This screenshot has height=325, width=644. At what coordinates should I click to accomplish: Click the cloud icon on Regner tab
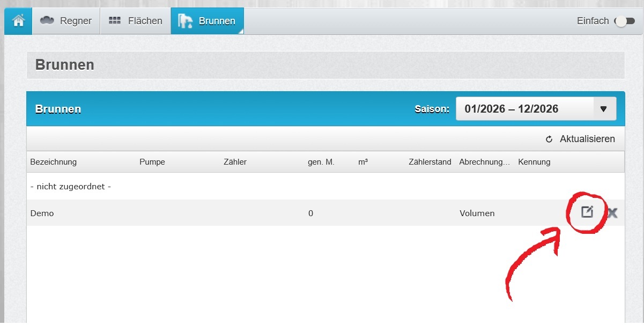(48, 21)
